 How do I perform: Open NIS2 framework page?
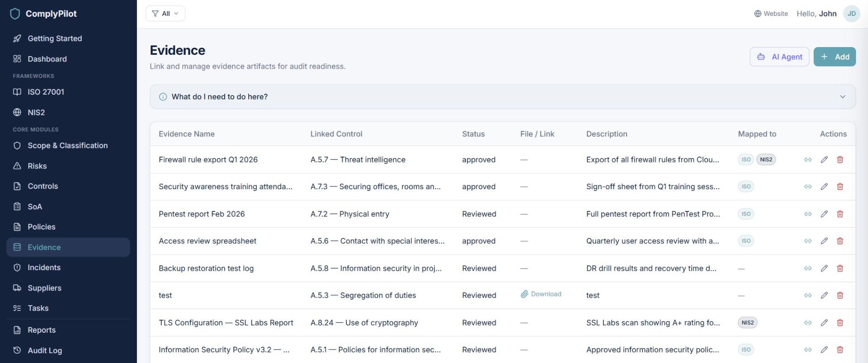tap(68, 112)
